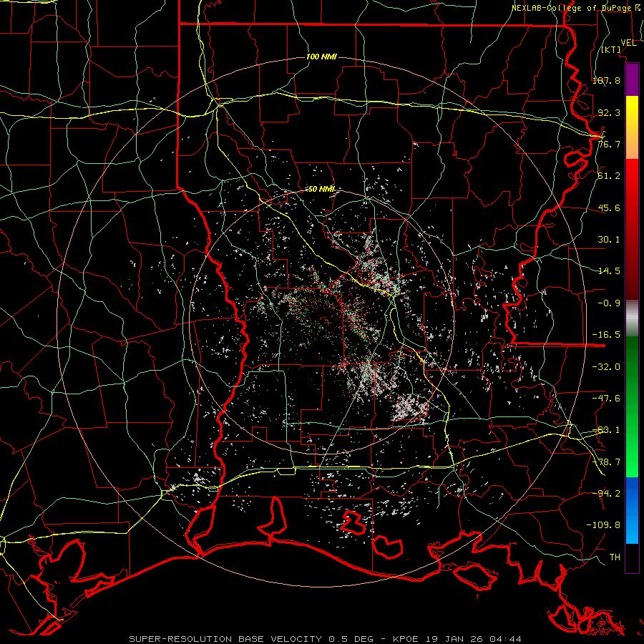This screenshot has height=644, width=644.
Task: Select the -94.2 legend value
Action: click(606, 494)
